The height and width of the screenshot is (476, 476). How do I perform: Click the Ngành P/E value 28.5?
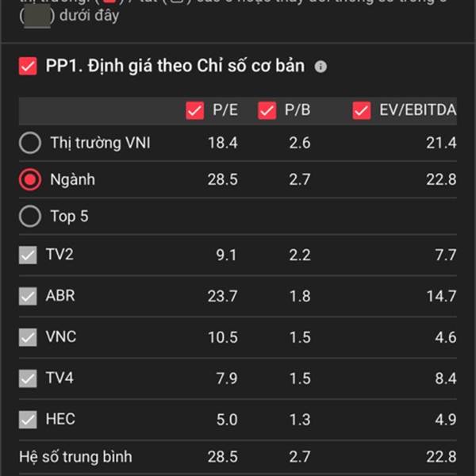tap(222, 179)
